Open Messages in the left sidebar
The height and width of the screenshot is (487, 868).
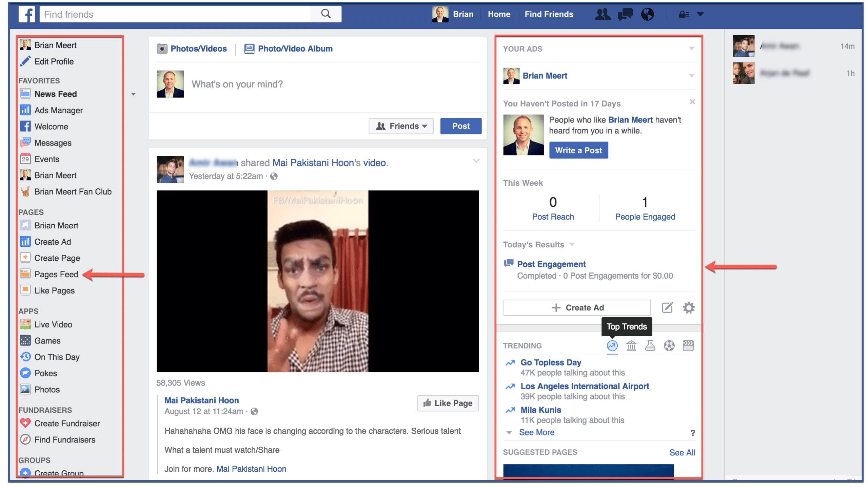pos(45,143)
